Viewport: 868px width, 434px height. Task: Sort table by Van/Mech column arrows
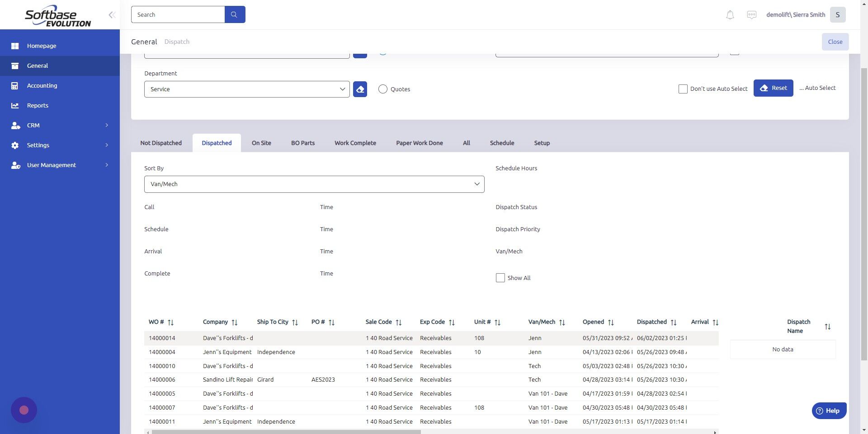562,322
